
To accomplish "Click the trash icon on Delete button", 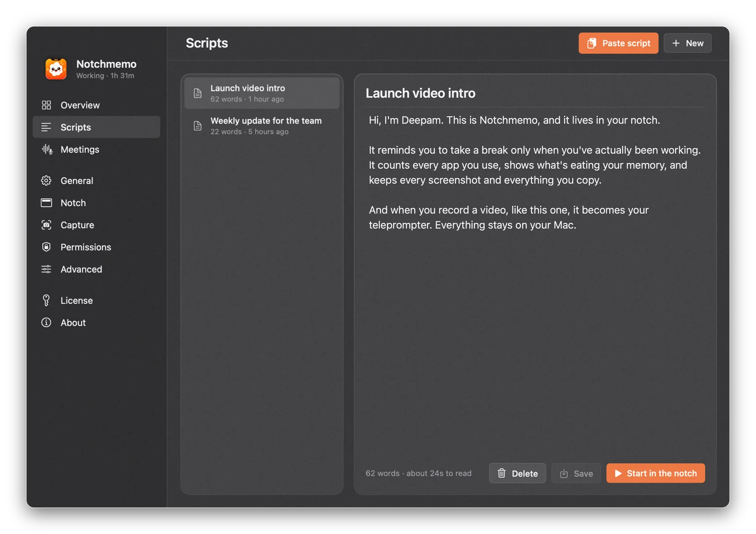I will coord(502,473).
